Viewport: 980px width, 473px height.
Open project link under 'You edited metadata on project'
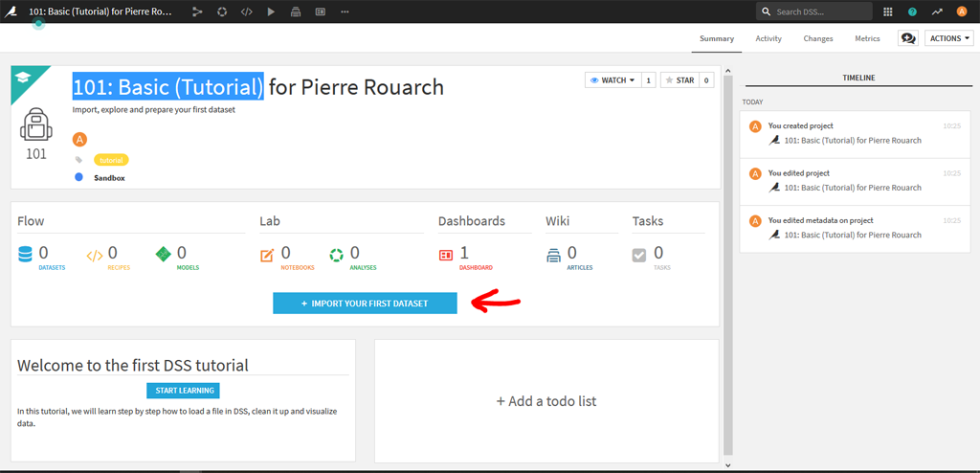[x=853, y=236]
